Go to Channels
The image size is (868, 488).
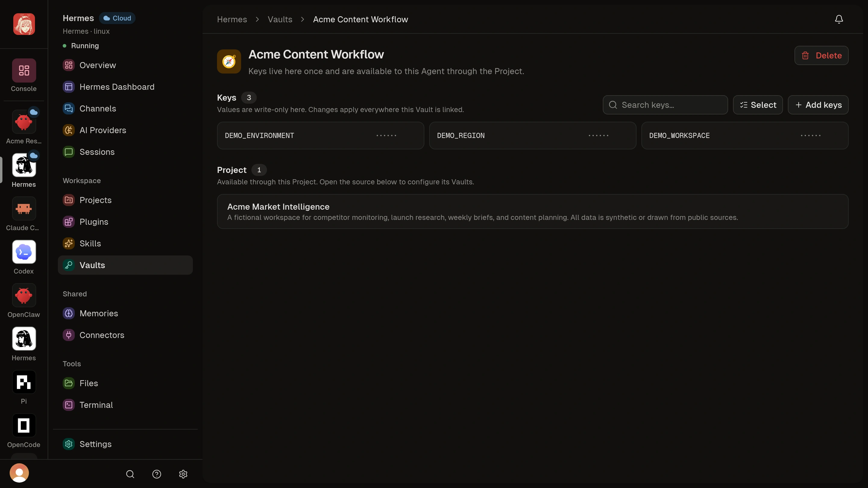pos(125,108)
